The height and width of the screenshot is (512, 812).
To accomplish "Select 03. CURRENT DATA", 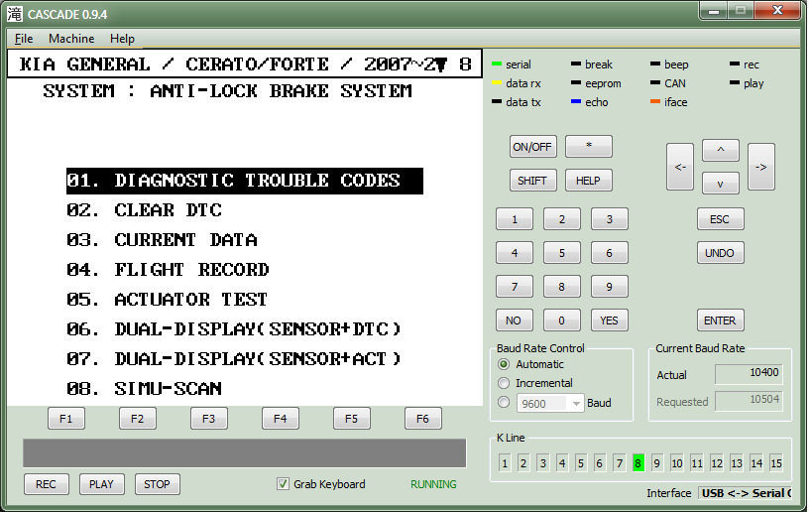I will pyautogui.click(x=162, y=240).
